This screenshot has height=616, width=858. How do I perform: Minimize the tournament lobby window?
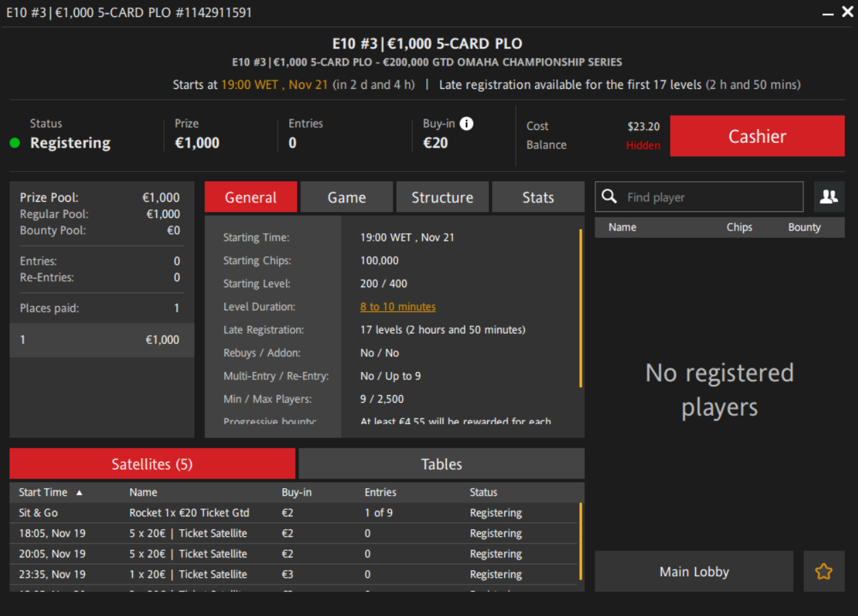pos(828,13)
